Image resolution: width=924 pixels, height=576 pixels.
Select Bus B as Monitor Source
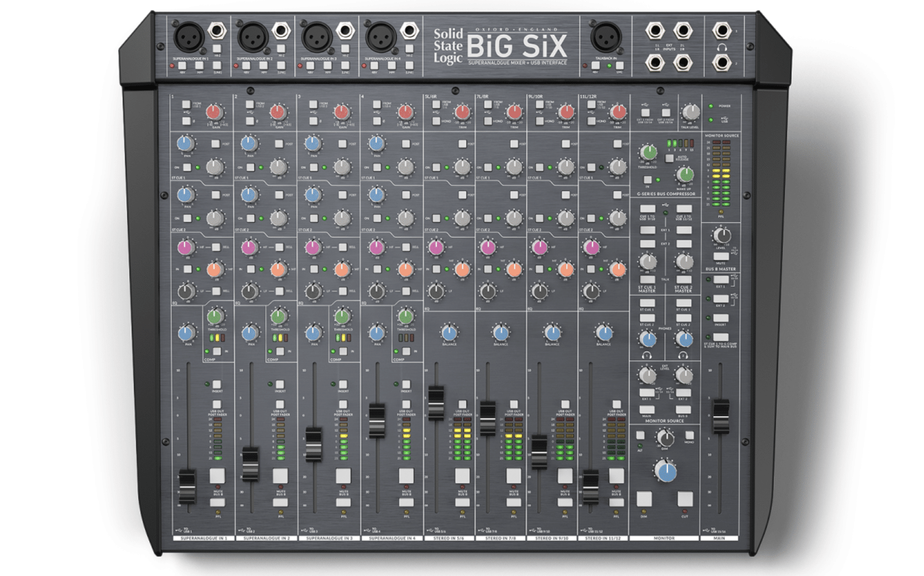tap(684, 410)
